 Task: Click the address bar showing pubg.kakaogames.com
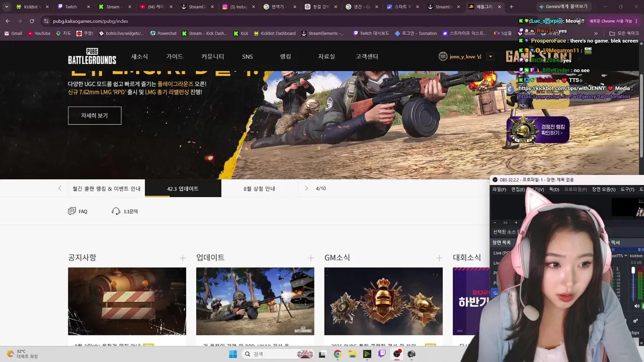(x=277, y=21)
